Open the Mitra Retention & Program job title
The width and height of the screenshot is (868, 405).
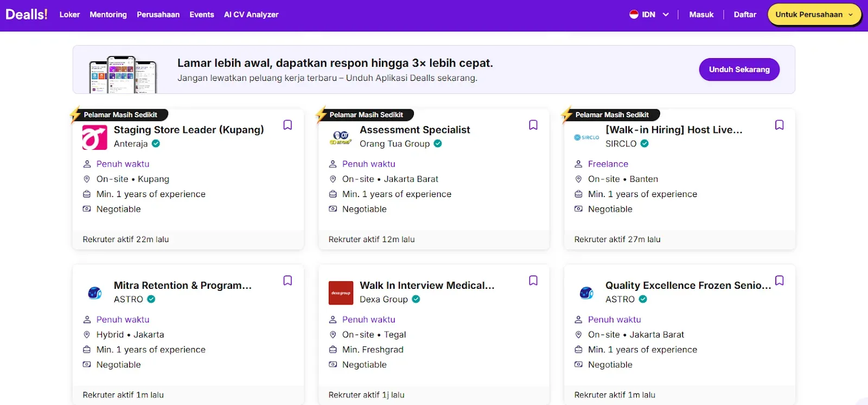(183, 286)
